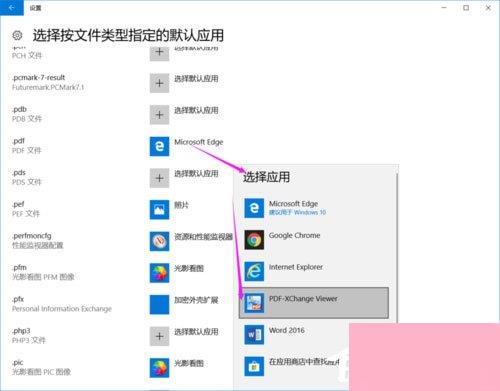The height and width of the screenshot is (391, 500).
Task: Click 资源和性能监视器 label for .perfmoncfg
Action: click(203, 237)
